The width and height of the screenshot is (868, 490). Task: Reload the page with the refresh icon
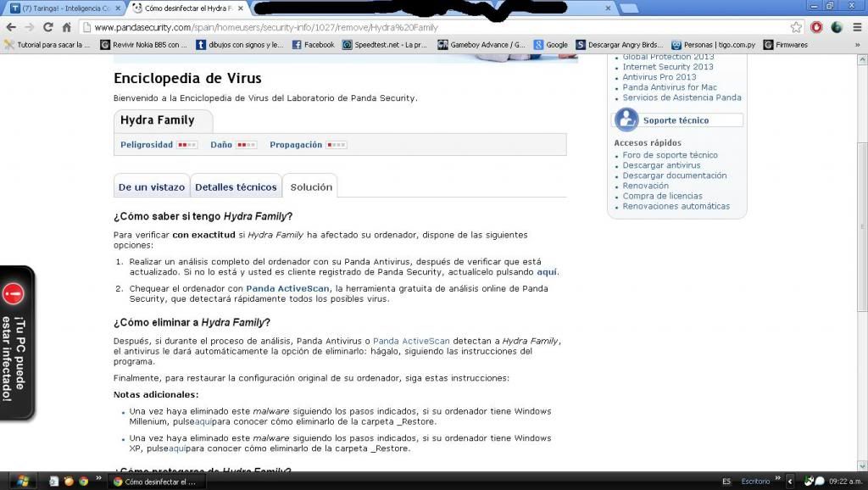coord(48,27)
